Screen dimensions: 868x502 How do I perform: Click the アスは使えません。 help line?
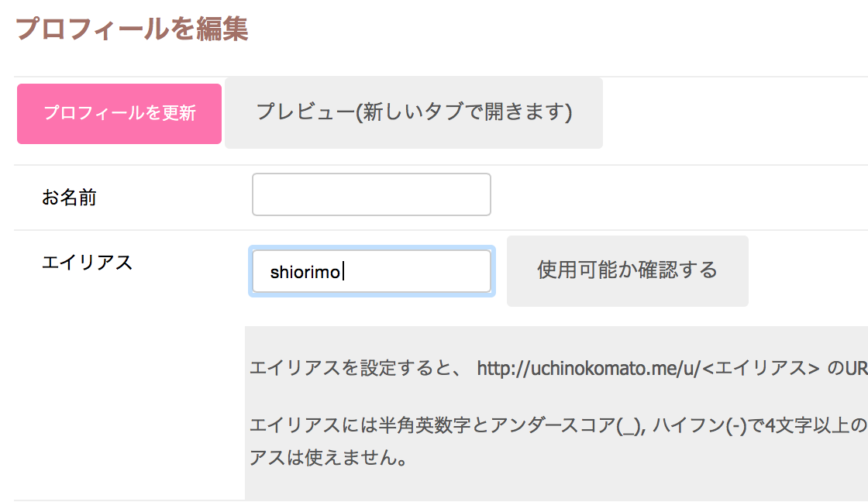pos(328,457)
